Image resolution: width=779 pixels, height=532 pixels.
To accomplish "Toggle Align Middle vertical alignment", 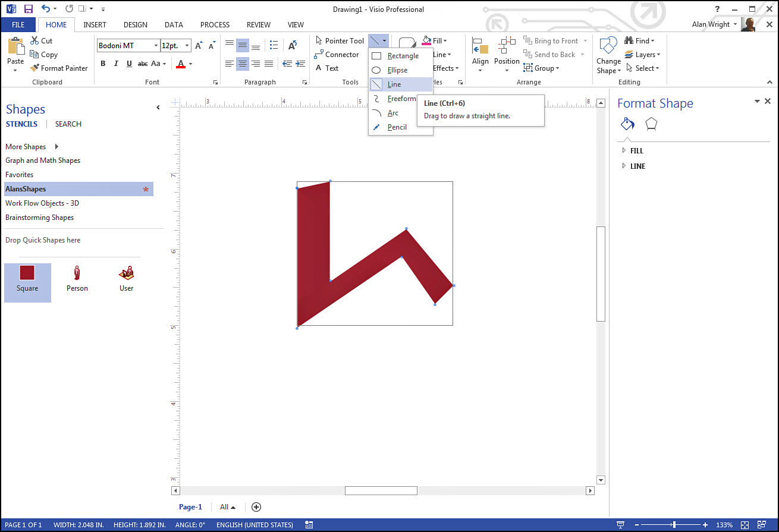I will (x=243, y=45).
